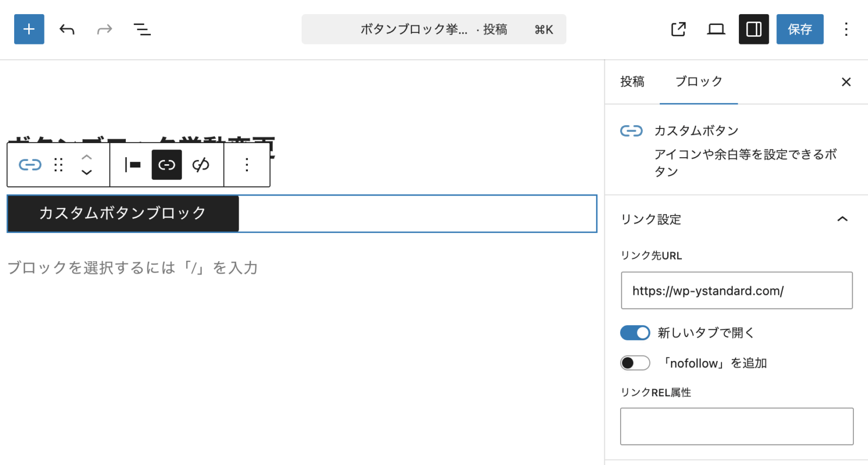Click the カスタムボタンブロック button

click(123, 214)
